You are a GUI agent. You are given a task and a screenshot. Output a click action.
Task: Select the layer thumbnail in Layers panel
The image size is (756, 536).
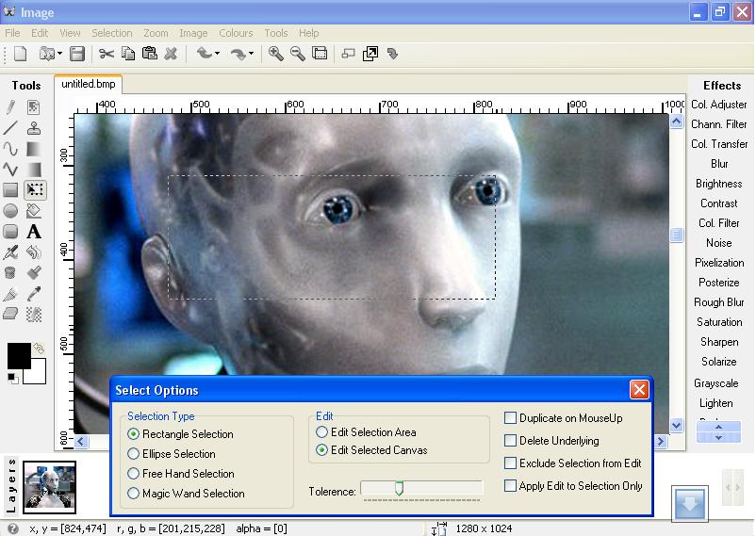coord(49,487)
